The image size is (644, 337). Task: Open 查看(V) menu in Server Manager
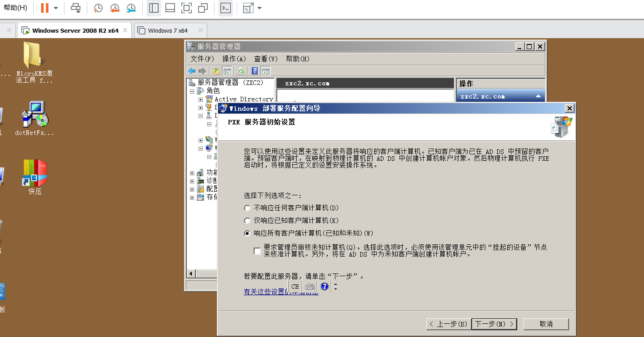(x=266, y=59)
